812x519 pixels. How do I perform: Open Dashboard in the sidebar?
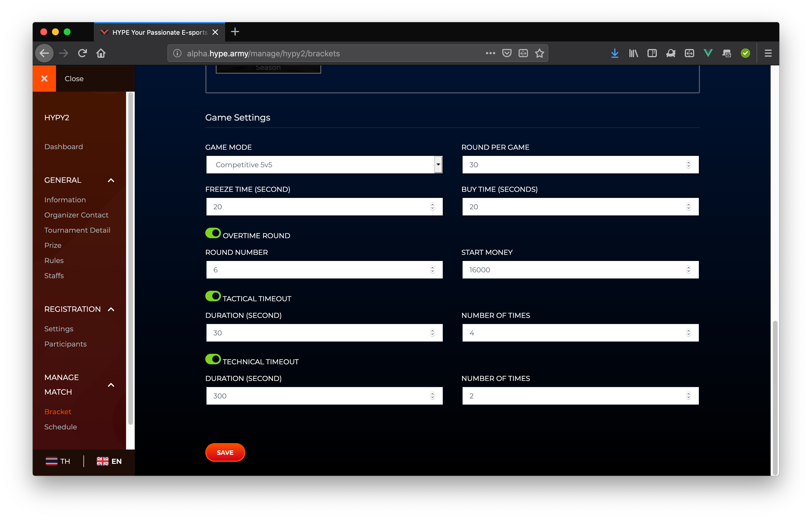click(63, 147)
